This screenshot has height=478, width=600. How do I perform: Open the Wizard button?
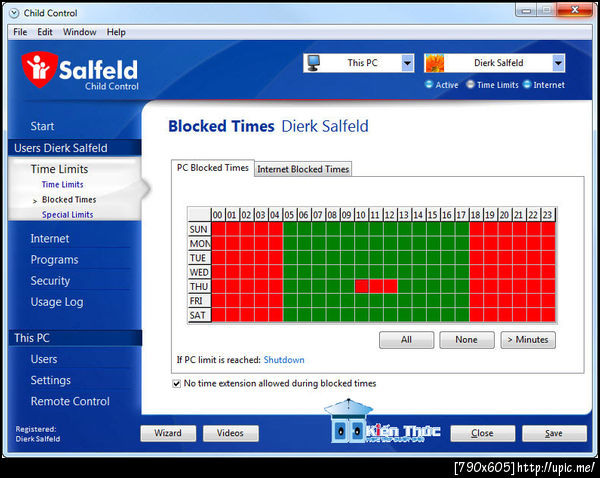click(168, 433)
